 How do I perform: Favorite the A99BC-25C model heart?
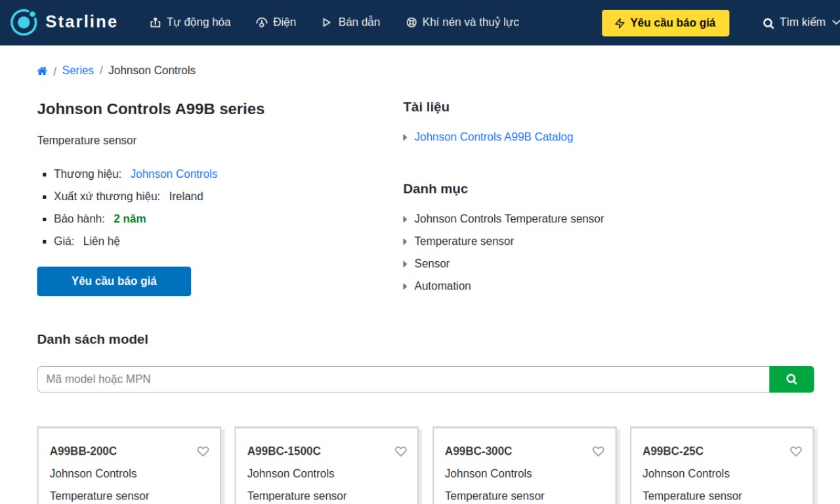click(795, 451)
